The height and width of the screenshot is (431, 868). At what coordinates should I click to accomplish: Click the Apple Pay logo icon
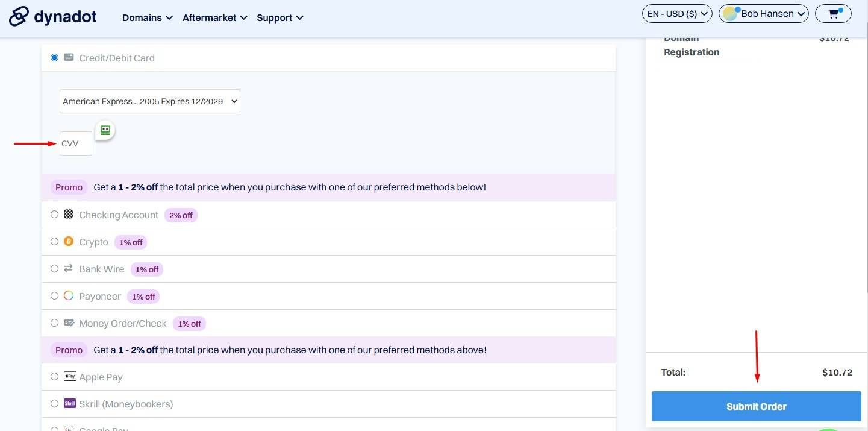[x=70, y=376]
